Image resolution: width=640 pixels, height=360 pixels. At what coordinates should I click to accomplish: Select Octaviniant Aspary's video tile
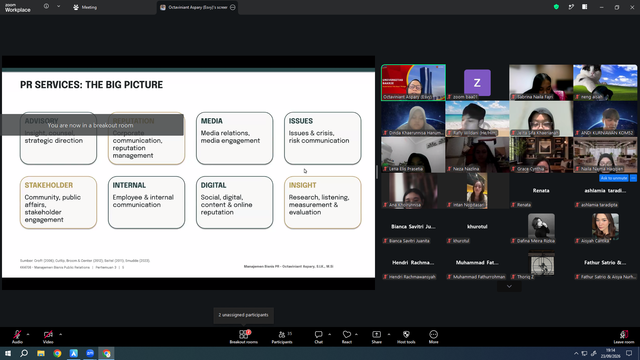coord(413,82)
